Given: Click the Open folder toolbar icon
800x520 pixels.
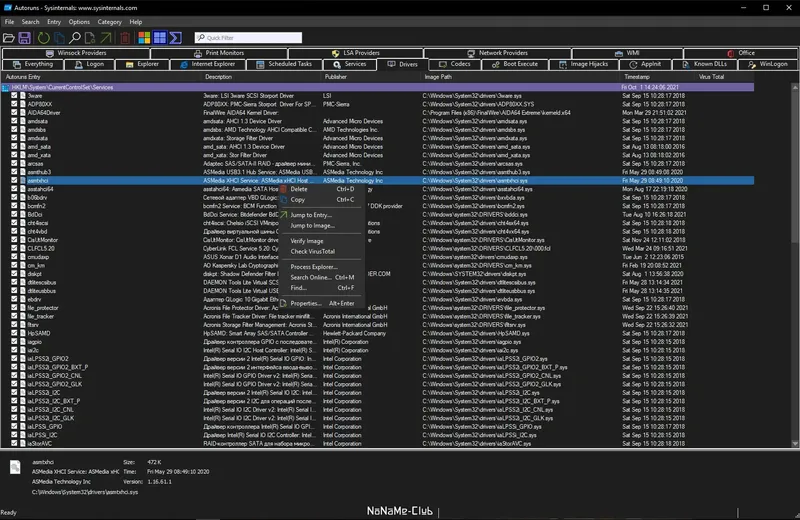Looking at the screenshot, I should click(x=10, y=37).
